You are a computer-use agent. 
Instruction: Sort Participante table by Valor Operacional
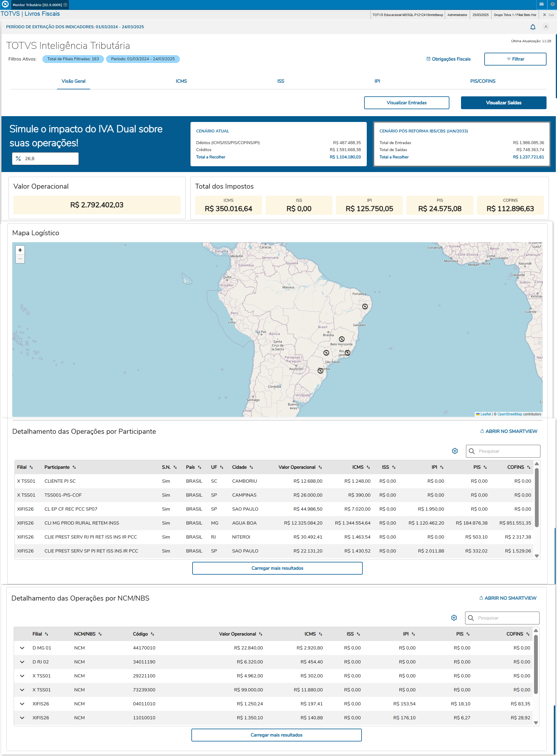320,467
